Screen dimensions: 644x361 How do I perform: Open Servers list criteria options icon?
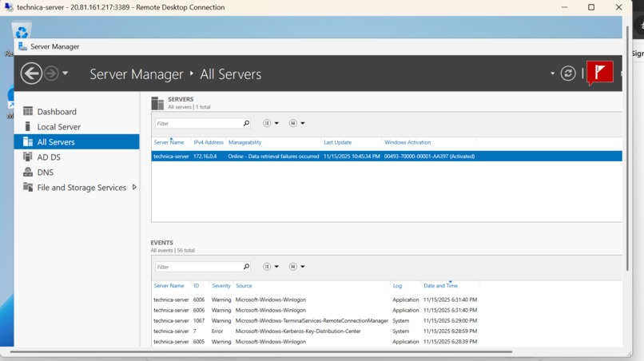[267, 123]
